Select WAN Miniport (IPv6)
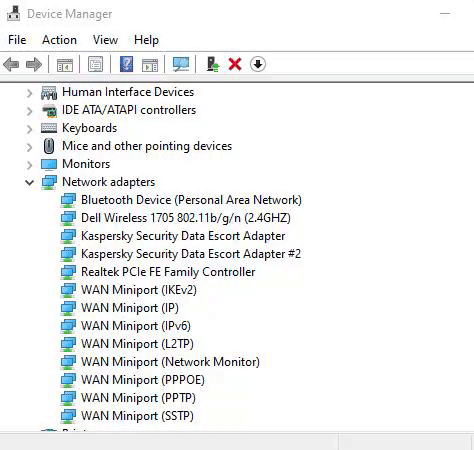This screenshot has height=450, width=474. (136, 326)
